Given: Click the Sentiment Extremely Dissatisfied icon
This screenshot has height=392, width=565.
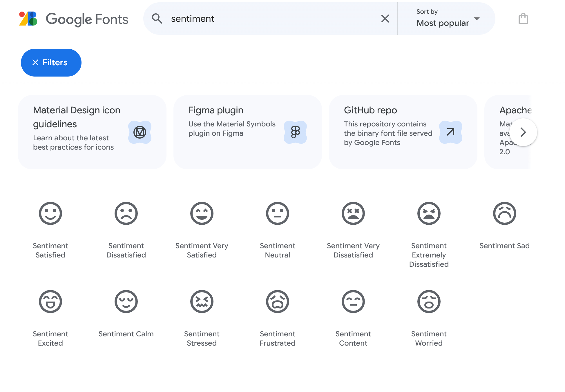Looking at the screenshot, I should tap(429, 214).
